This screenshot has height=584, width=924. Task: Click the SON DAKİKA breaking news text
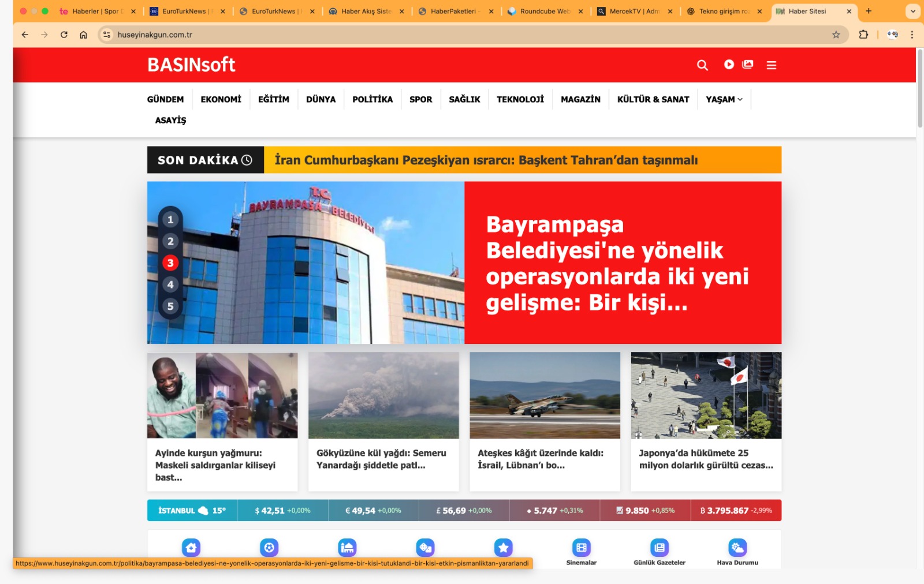(x=199, y=160)
